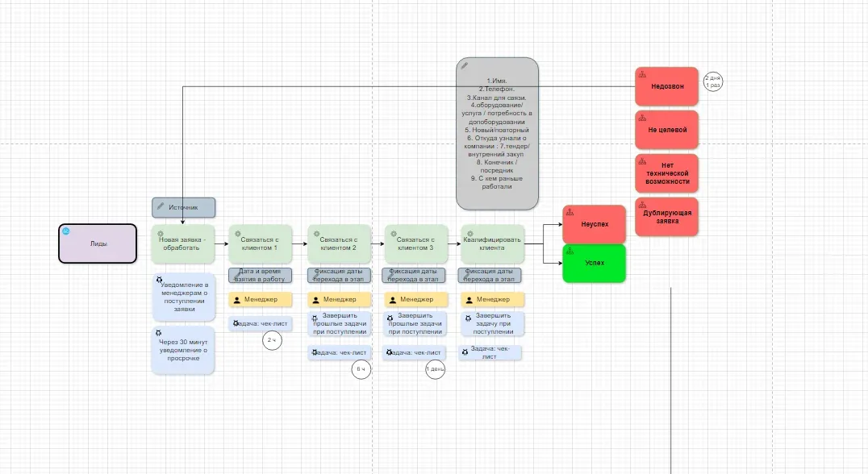Click person icon of Менеджер below Связаться с клиентом 2
868x474 pixels.
(x=315, y=300)
